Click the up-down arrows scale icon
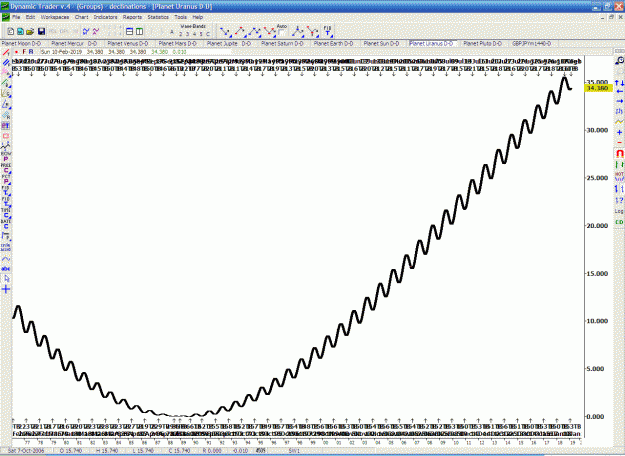625x456 pixels. pyautogui.click(x=619, y=83)
